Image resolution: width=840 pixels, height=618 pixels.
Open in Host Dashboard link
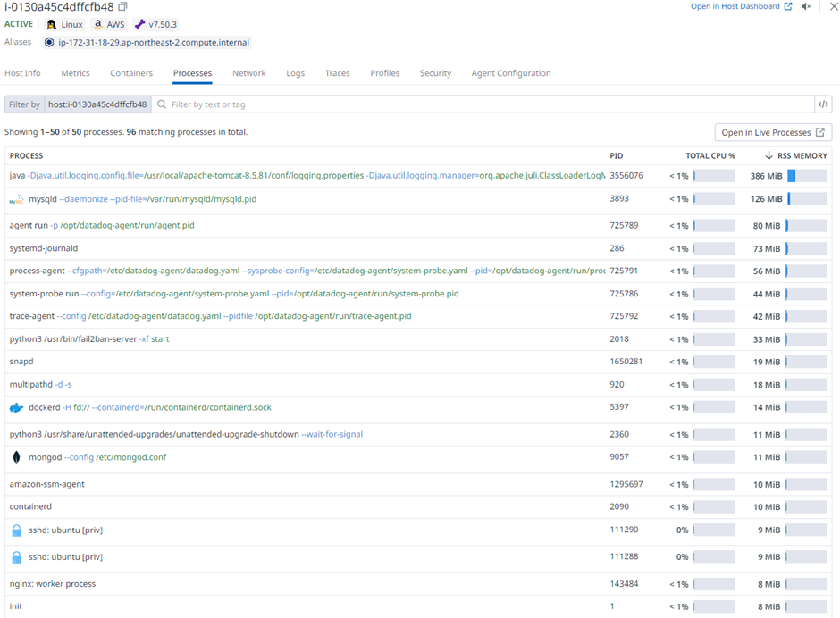741,6
